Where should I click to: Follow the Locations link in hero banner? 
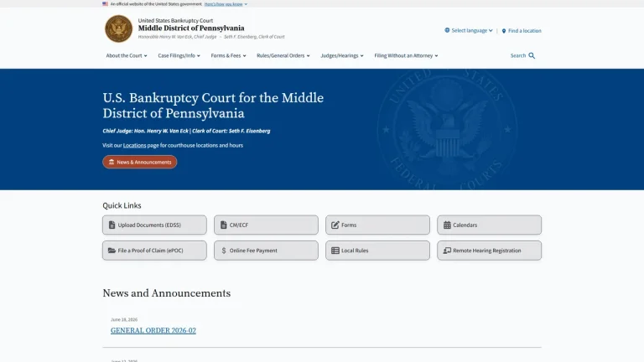point(134,145)
